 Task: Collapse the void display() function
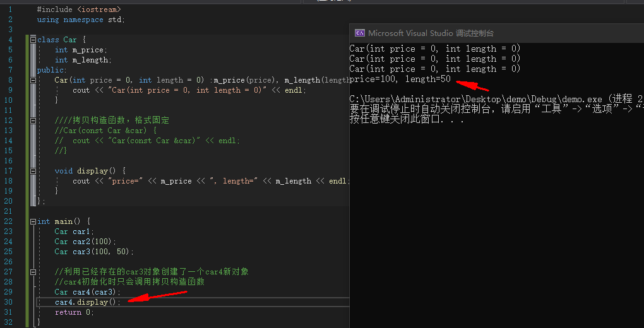[x=50, y=171]
